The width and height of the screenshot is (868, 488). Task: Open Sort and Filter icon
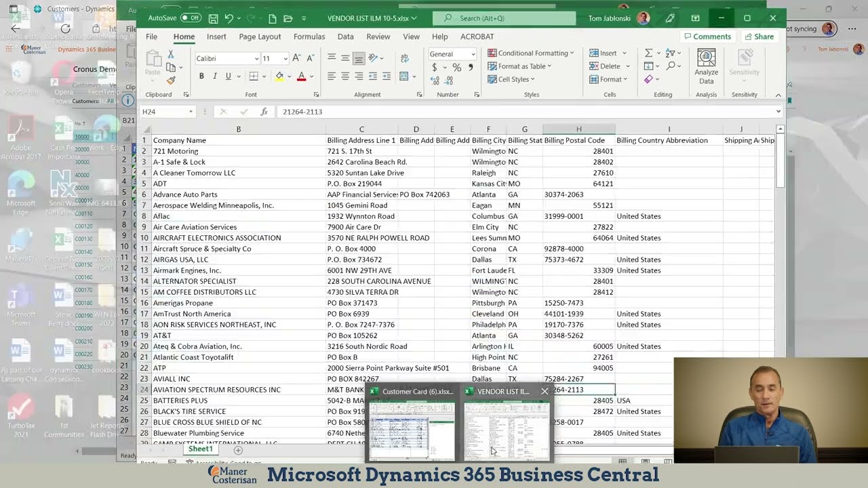click(670, 53)
